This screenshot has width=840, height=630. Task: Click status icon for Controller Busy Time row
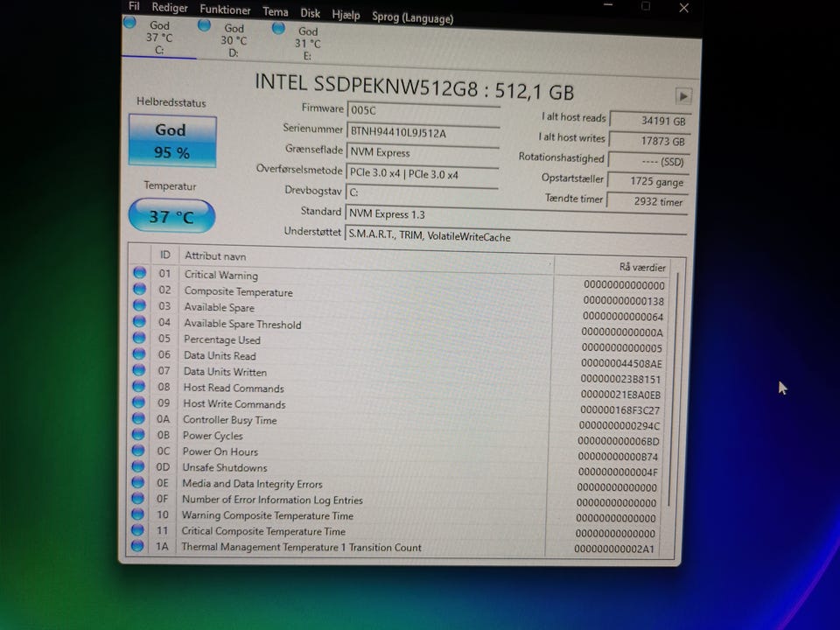(138, 418)
